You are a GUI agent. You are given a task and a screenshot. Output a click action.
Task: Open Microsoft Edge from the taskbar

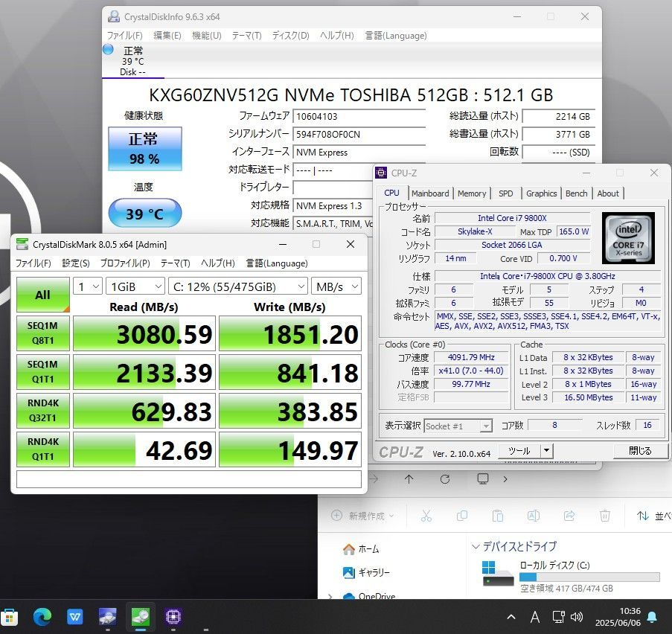pos(42,616)
